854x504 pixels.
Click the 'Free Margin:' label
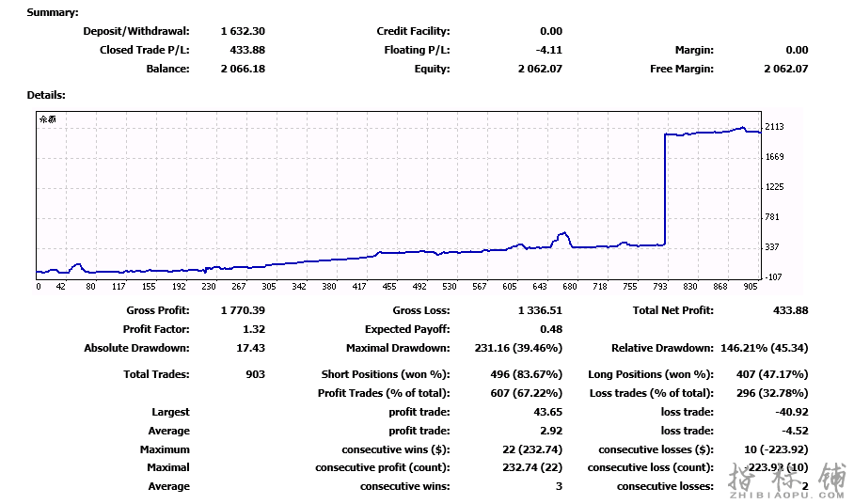681,69
